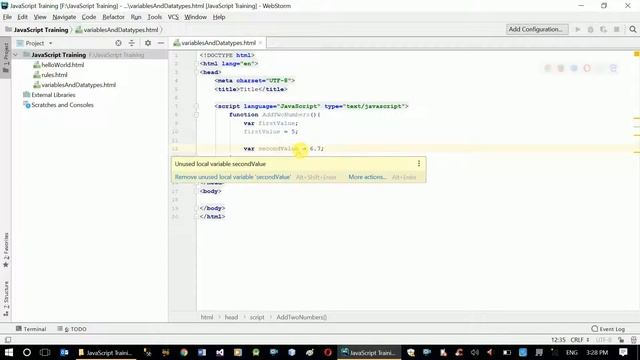The height and width of the screenshot is (360, 640).
Task: Open the VCS menu
Action: [x=173, y=17]
